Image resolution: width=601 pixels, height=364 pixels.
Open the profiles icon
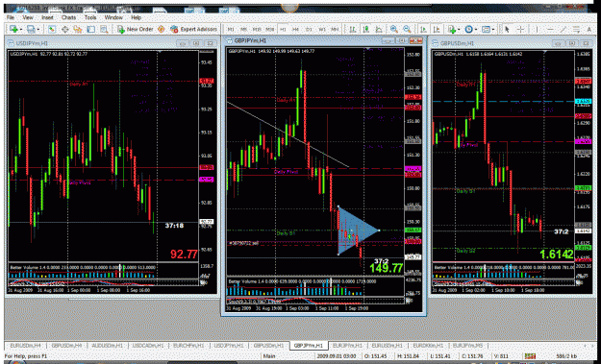31,29
